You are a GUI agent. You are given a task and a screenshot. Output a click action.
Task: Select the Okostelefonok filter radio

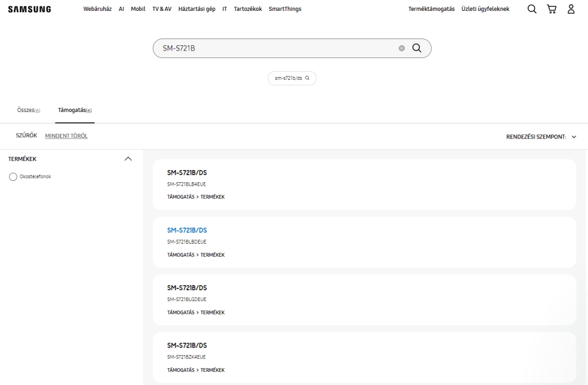coord(13,177)
